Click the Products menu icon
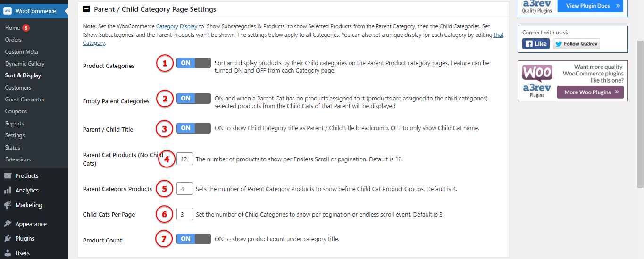Viewport: 644px width, 259px height. 8,175
